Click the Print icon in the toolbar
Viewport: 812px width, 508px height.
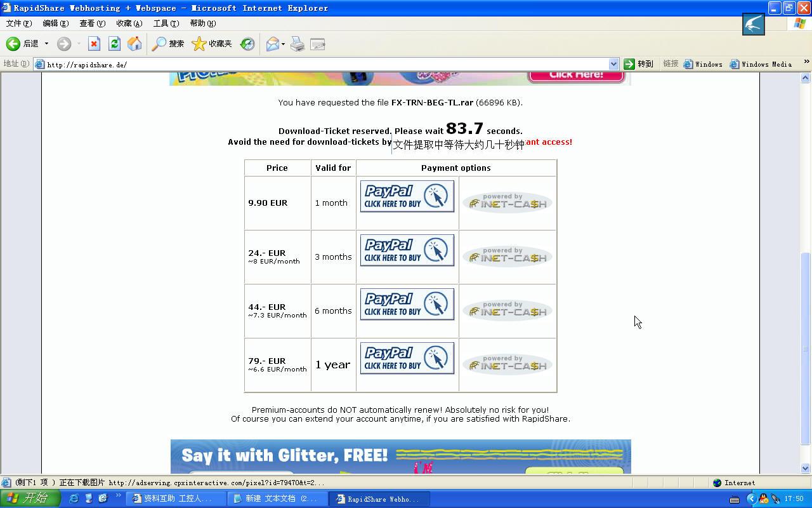(297, 44)
